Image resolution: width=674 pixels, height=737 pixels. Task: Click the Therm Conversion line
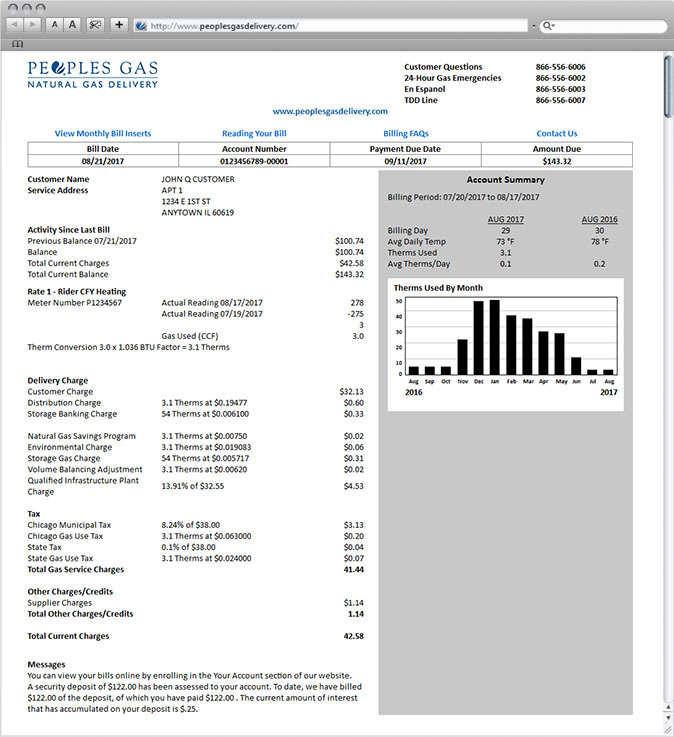coord(128,347)
